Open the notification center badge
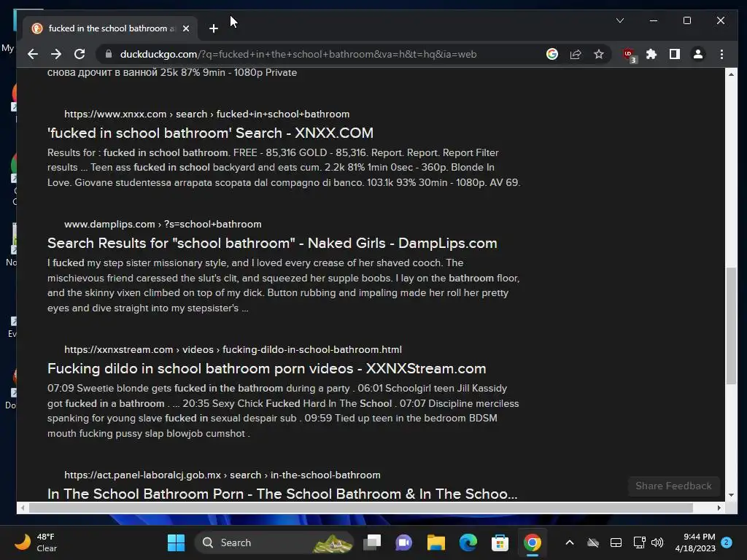This screenshot has width=747, height=560. point(727,542)
